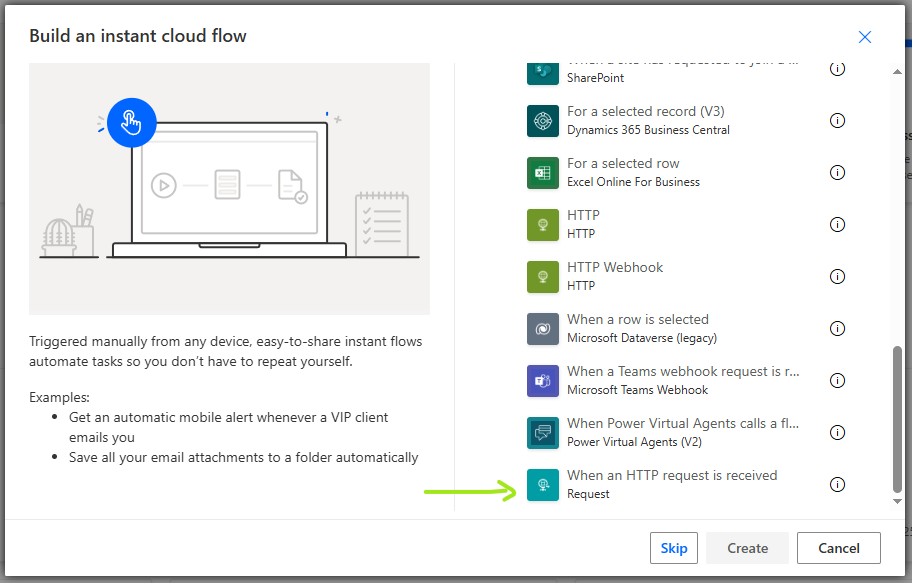Click 'Excel Online For Business' connector text
This screenshot has height=583, width=912.
633,182
